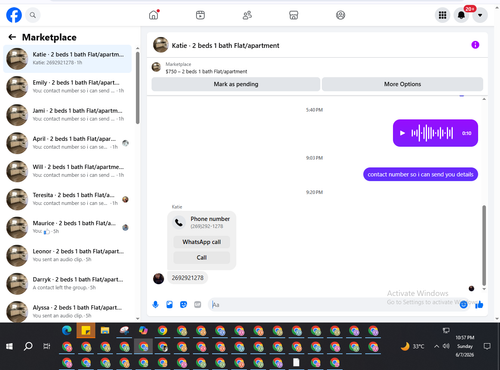Click the Mark as pending button

236,84
